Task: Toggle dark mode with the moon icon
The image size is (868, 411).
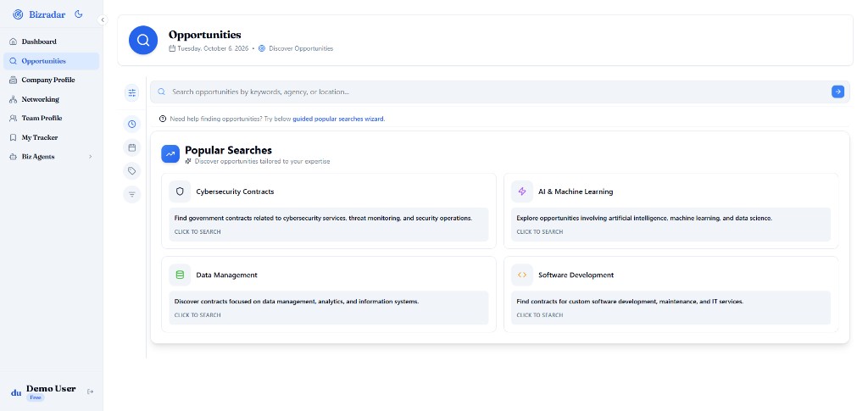Action: click(x=79, y=14)
